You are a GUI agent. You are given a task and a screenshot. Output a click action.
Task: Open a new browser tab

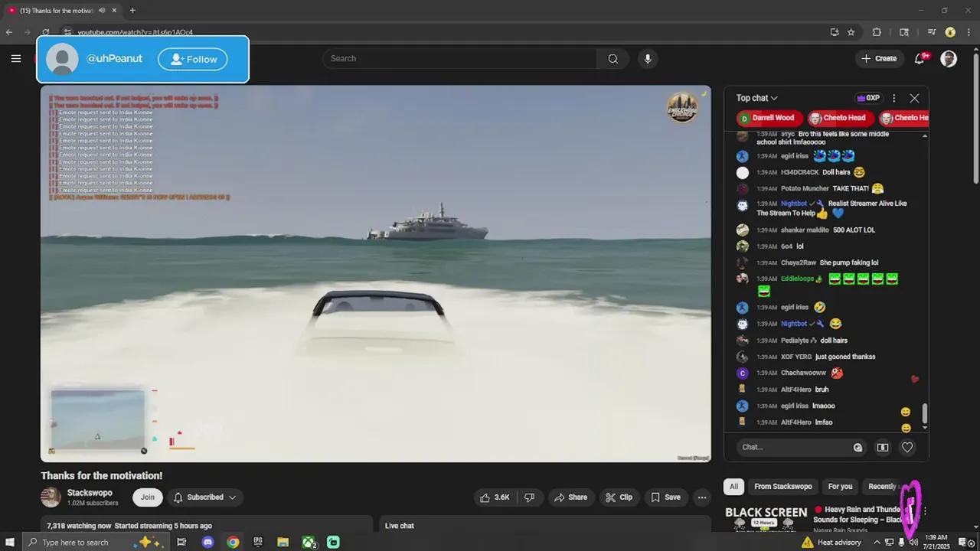coord(132,11)
